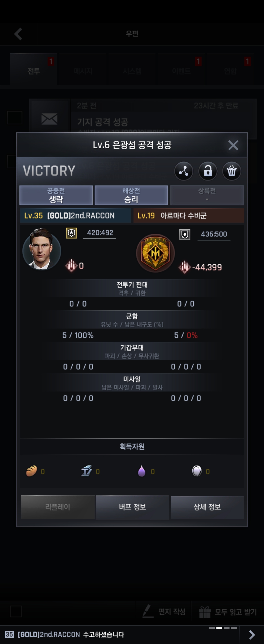Viewport: 264px width, 644px height.
Task: Close the Lv.6 은광섬 report popup
Action: pyautogui.click(x=233, y=145)
